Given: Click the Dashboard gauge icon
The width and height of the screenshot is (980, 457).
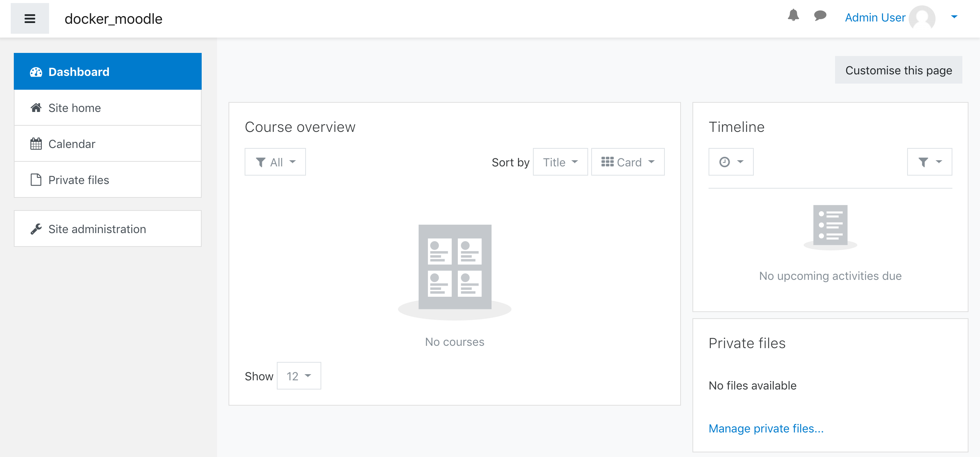Looking at the screenshot, I should 36,72.
